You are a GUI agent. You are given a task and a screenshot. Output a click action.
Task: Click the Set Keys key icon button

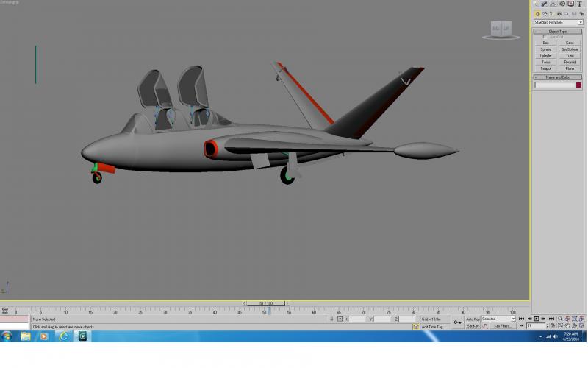pos(458,322)
